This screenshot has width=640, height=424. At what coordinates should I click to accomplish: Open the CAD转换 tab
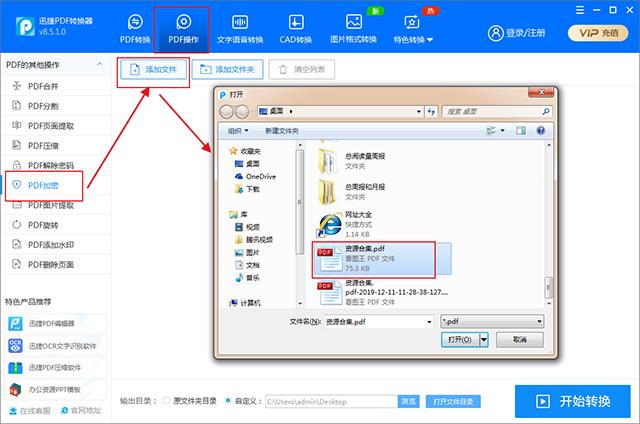point(296,29)
